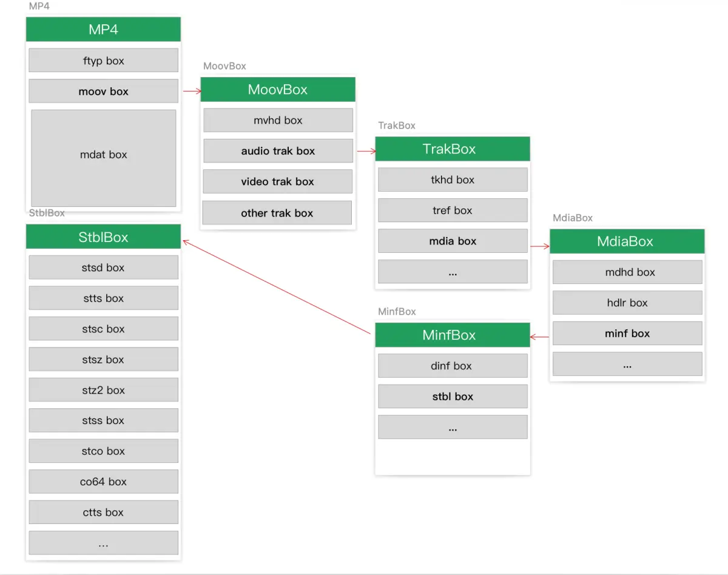The width and height of the screenshot is (728, 575).
Task: Click the green MP4 header
Action: pos(103,29)
